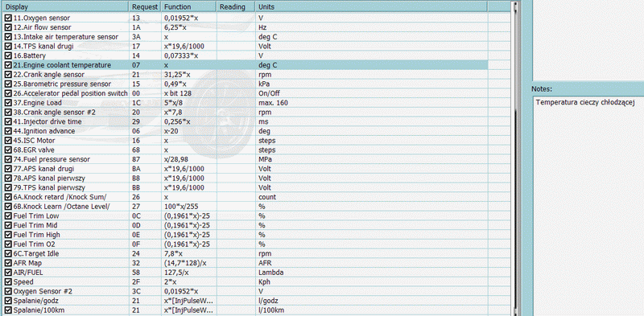
Task: Click the 5*x/8 function cell
Action: tap(188, 103)
